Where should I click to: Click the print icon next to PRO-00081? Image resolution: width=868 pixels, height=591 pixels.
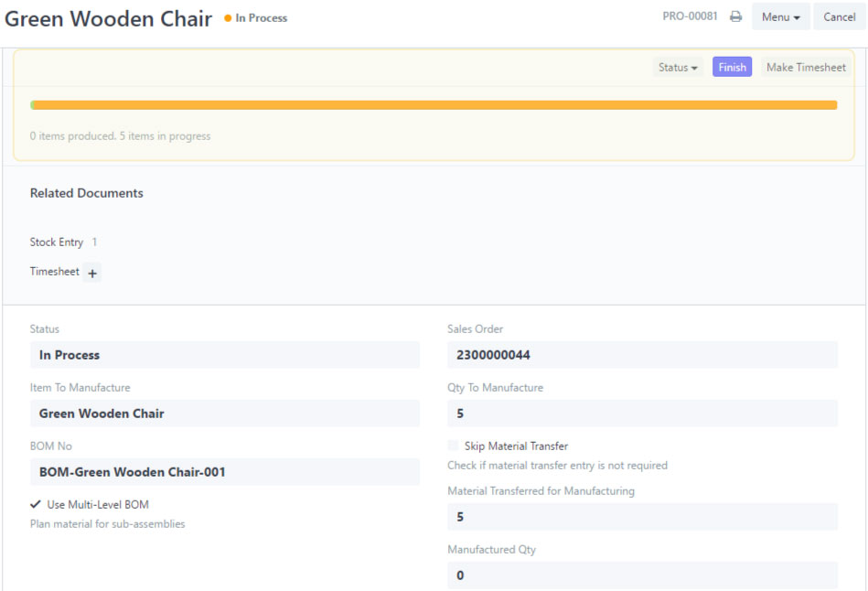tap(735, 16)
